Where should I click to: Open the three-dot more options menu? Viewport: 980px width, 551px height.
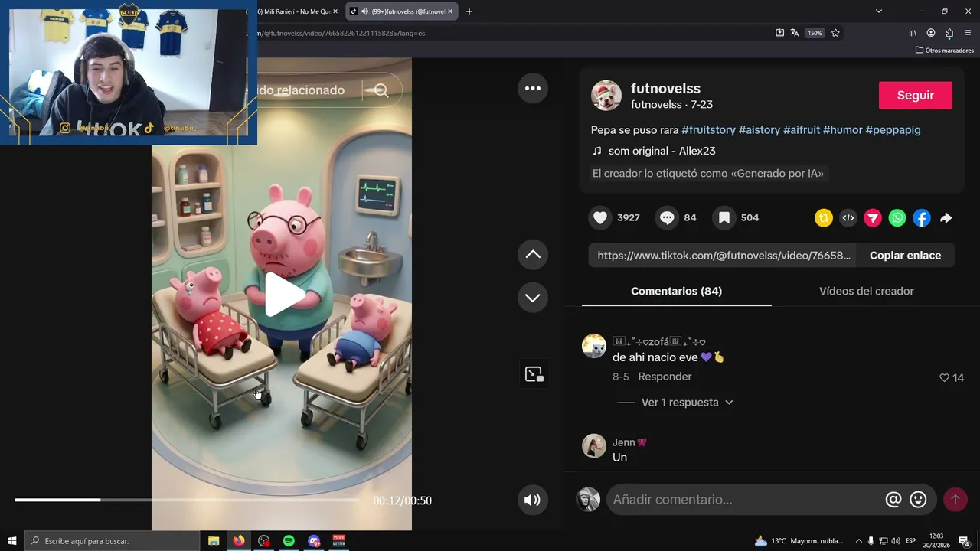coord(533,88)
